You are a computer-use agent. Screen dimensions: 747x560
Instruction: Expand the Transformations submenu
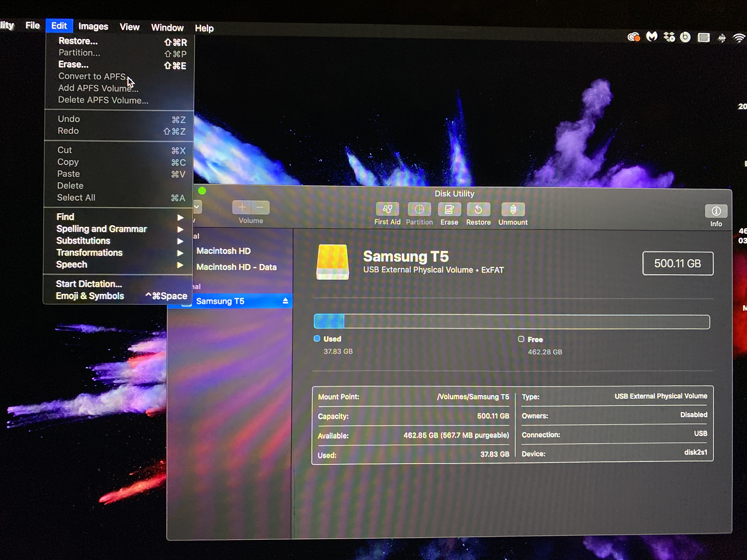point(118,252)
